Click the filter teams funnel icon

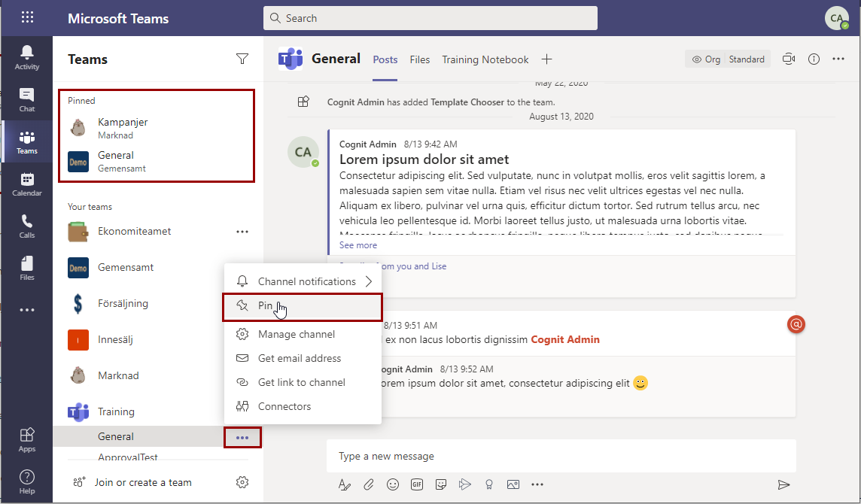(242, 59)
